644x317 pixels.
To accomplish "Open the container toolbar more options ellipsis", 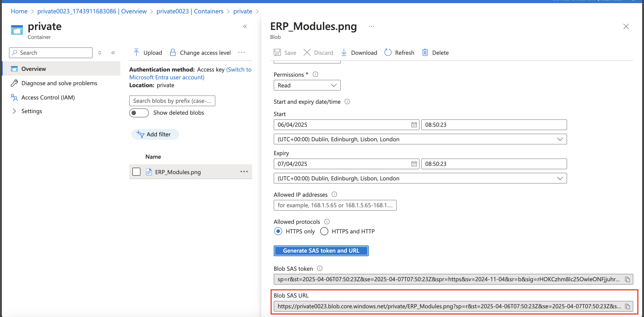I will pyautogui.click(x=241, y=53).
